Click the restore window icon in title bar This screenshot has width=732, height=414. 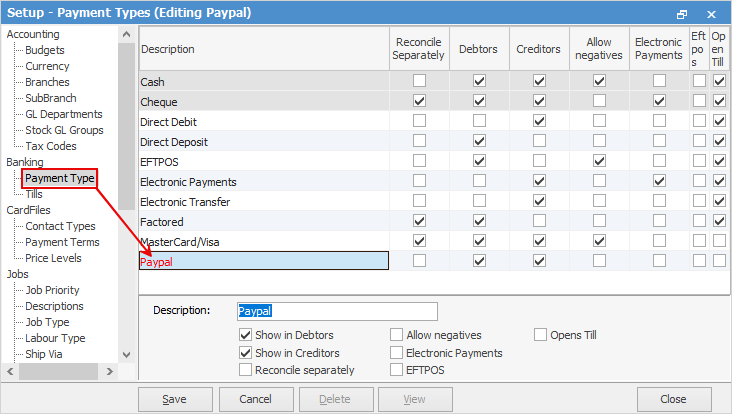[682, 14]
